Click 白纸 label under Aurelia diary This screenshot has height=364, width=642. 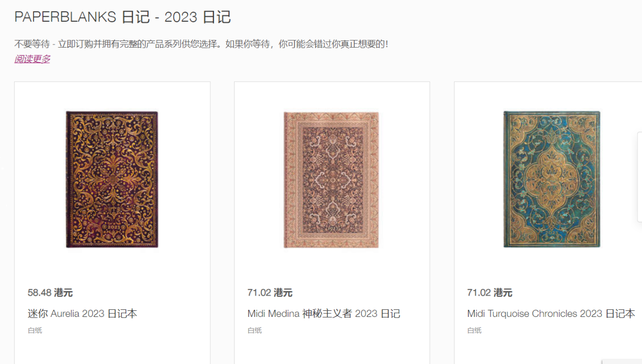[35, 331]
